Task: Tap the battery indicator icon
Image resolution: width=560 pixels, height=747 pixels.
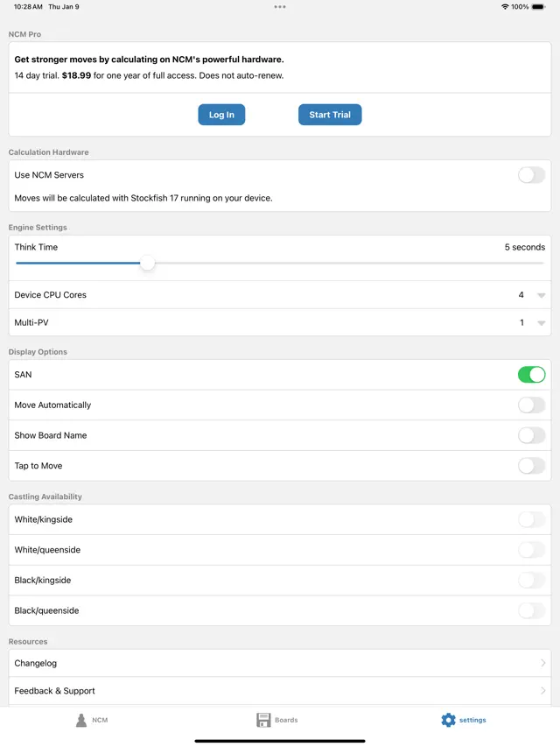Action: pyautogui.click(x=540, y=6)
